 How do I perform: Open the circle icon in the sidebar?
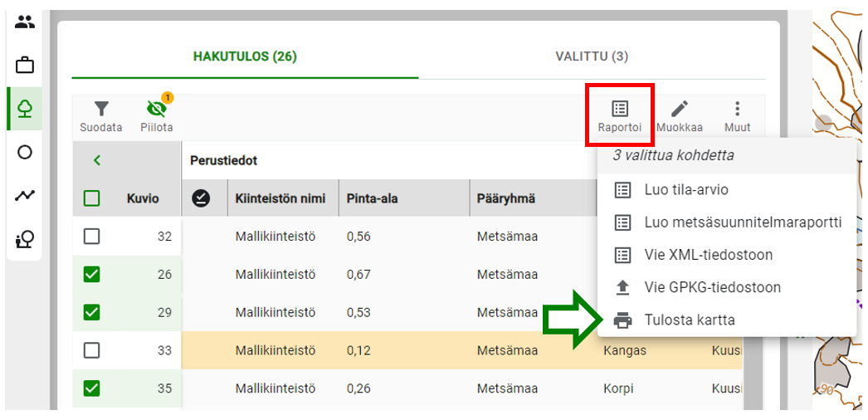coord(24,152)
